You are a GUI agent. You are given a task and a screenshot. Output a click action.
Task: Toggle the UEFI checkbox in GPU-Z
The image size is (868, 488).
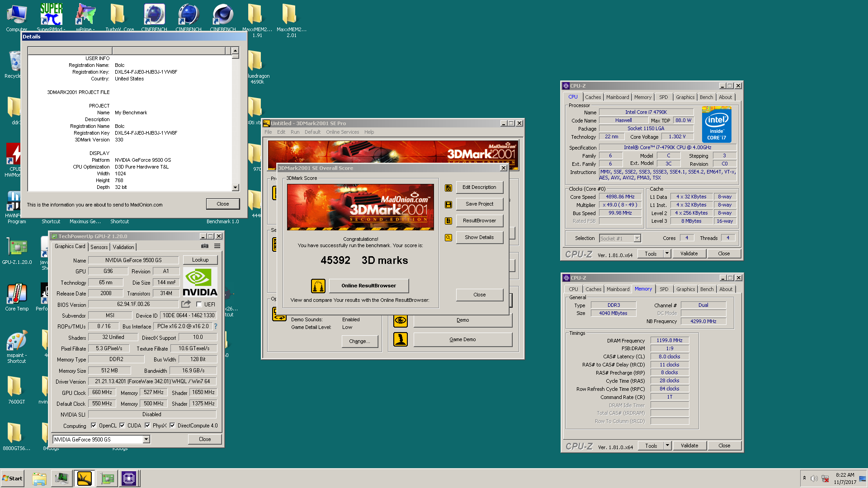(199, 305)
